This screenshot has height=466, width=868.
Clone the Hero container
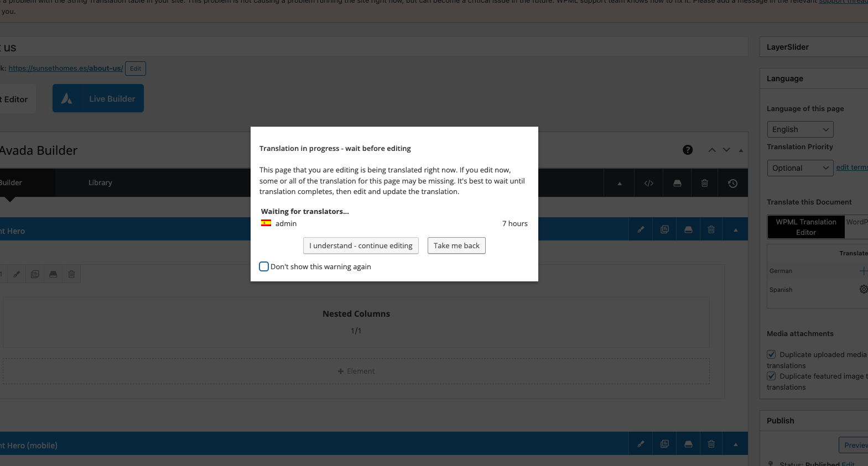point(664,229)
